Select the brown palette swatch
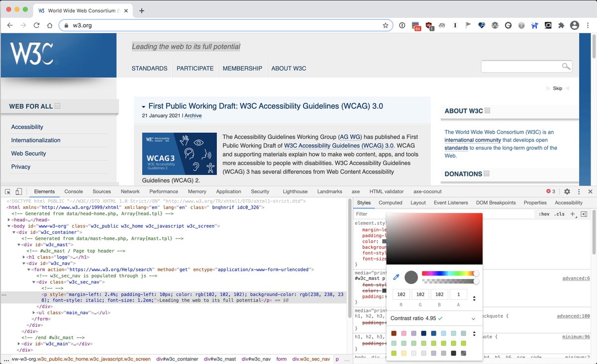This screenshot has width=597, height=364. coord(394,334)
